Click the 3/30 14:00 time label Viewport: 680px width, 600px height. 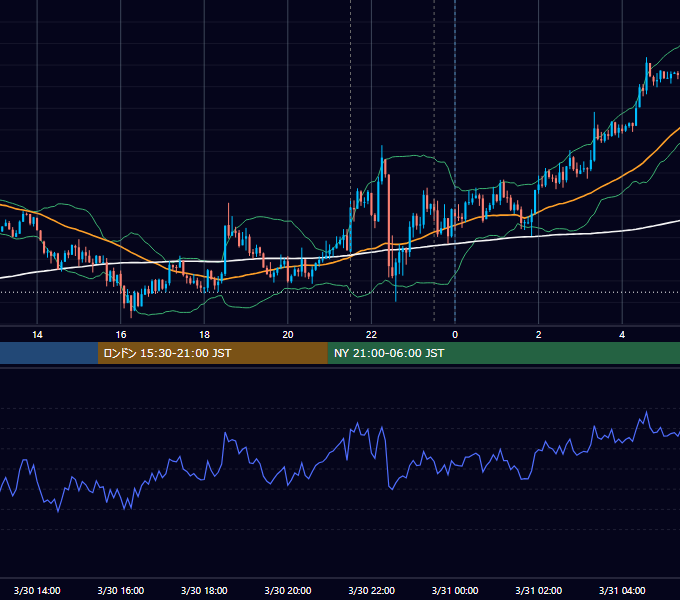tap(37, 590)
